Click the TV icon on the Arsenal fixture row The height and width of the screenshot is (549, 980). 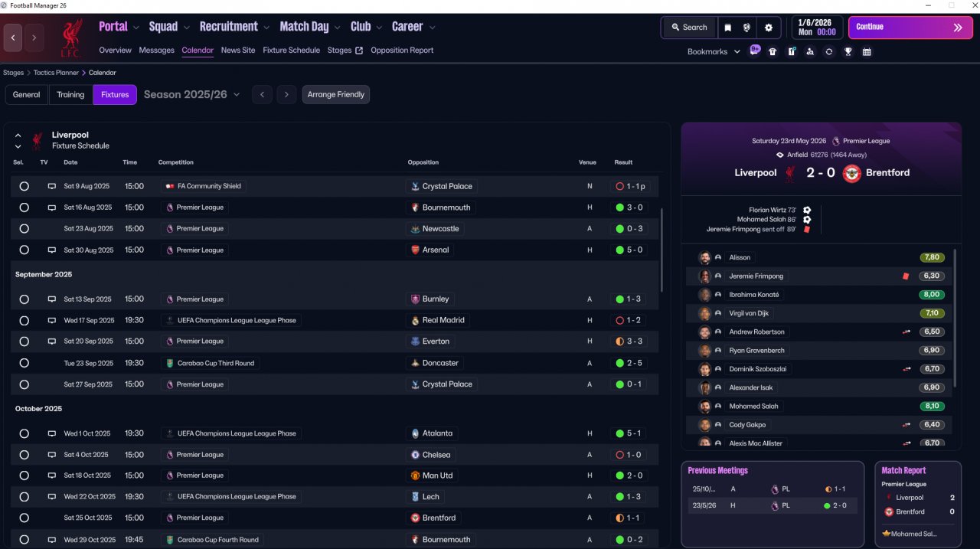[x=52, y=250]
